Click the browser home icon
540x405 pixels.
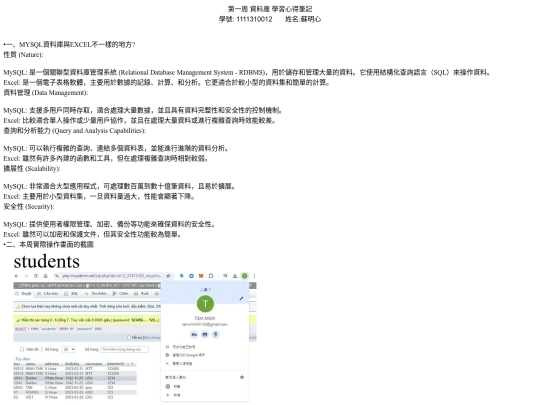pos(45,276)
